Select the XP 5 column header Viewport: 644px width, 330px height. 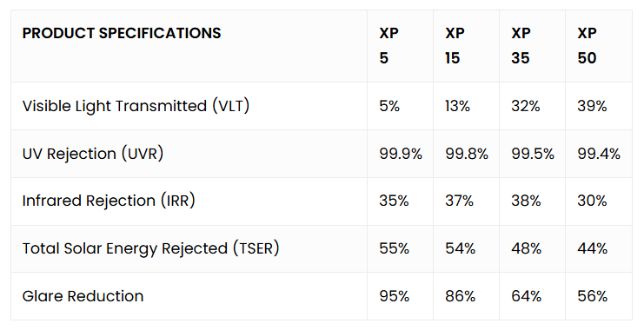pos(388,45)
